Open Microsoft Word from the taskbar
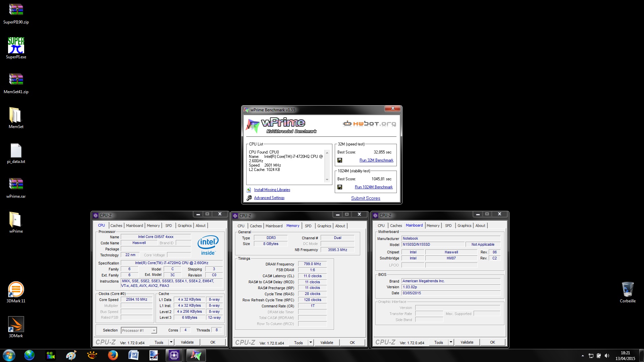The image size is (644, 362). pos(133,355)
